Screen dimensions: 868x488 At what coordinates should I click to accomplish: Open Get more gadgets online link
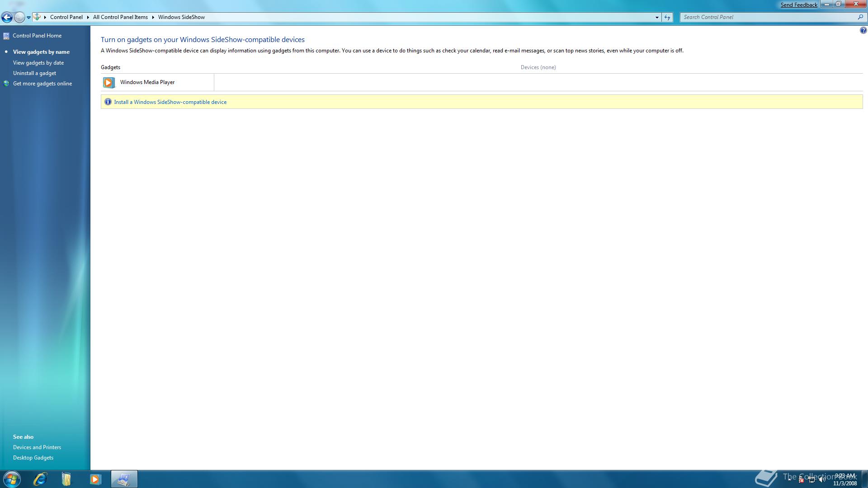[42, 84]
